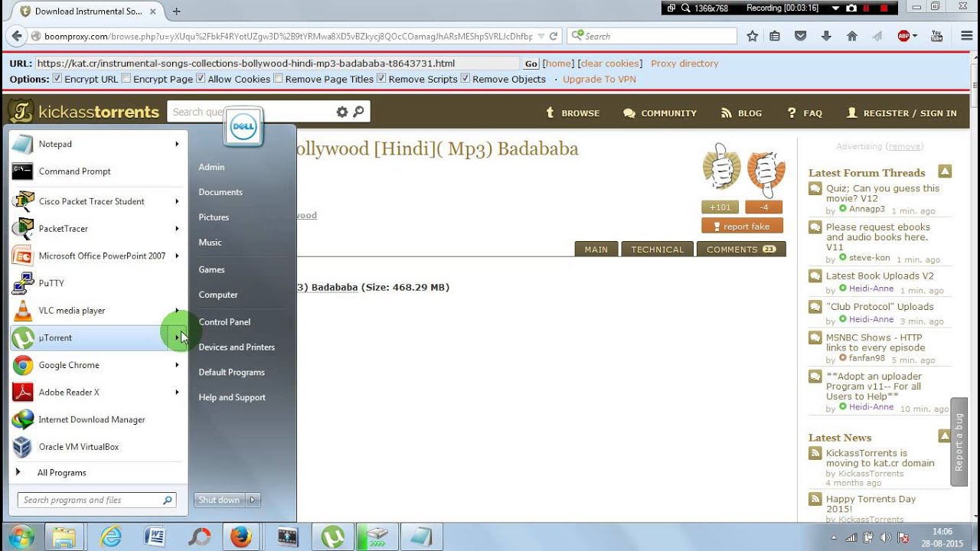Click the Upgrade To VPN link

[599, 79]
